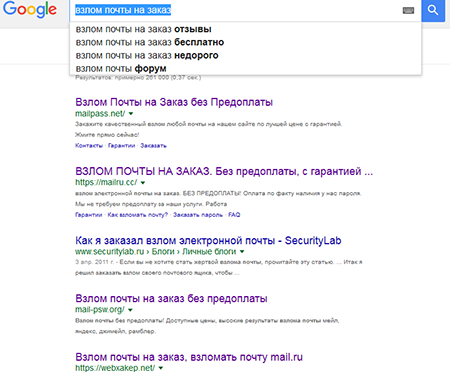
Task: Open Как взломать почту? sitelink
Action: click(x=138, y=215)
